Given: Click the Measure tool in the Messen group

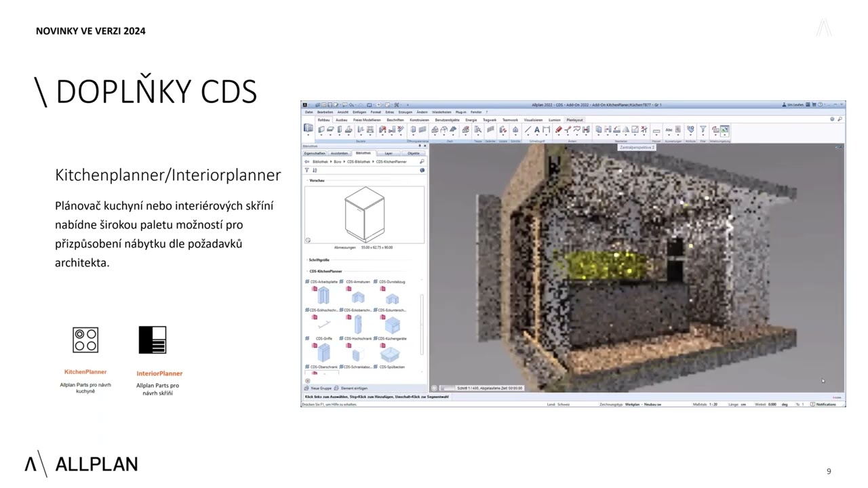Looking at the screenshot, I should [656, 130].
